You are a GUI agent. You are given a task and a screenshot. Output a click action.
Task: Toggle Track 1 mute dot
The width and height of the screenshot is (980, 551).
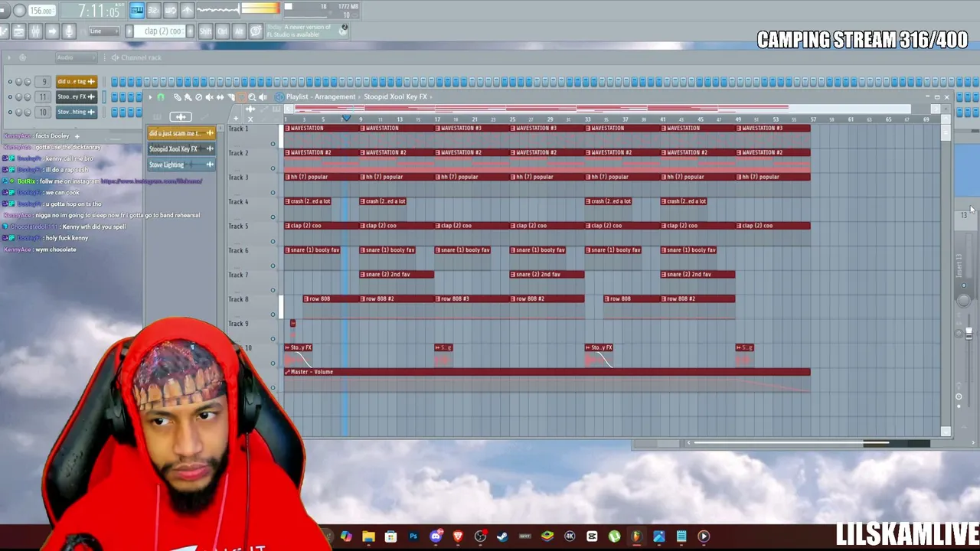point(273,144)
